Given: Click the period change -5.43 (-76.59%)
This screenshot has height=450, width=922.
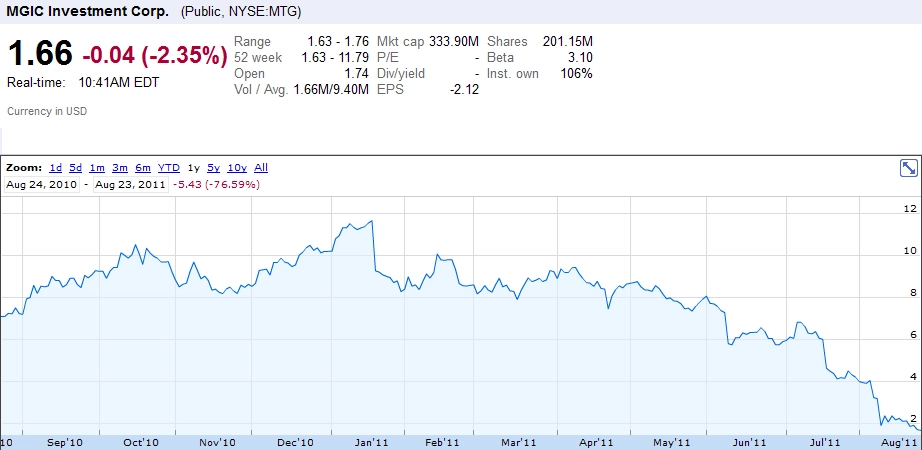Looking at the screenshot, I should pyautogui.click(x=217, y=184).
